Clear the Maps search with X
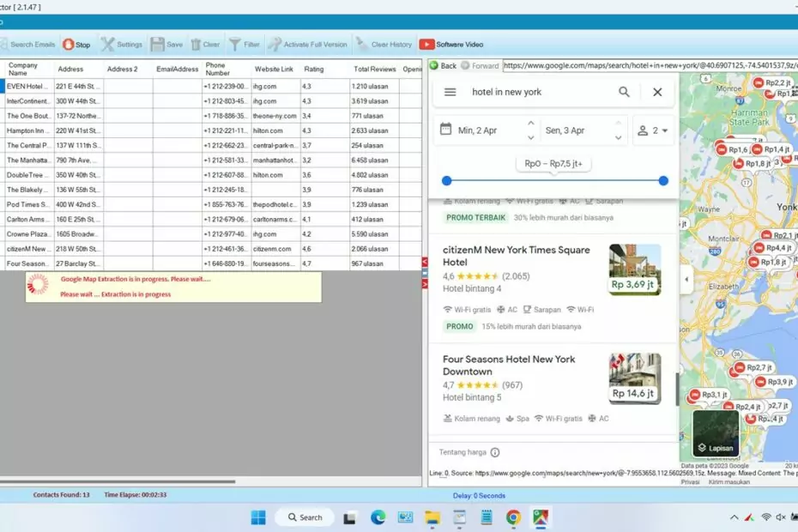The height and width of the screenshot is (532, 798). 657,92
